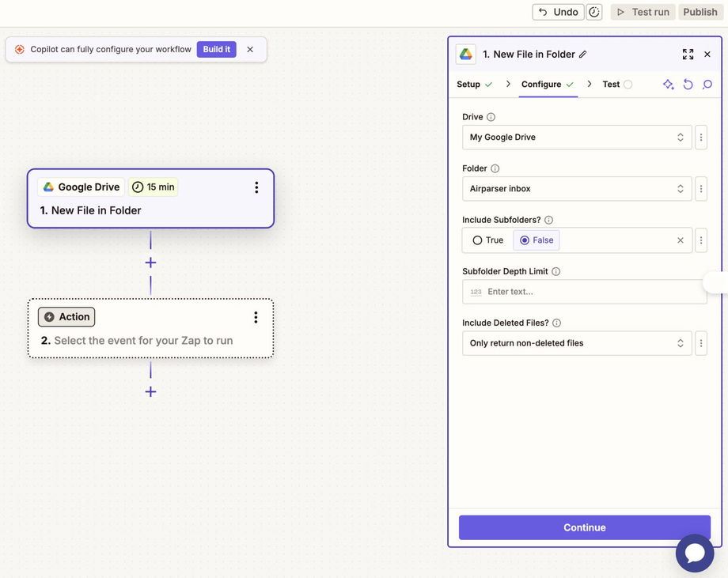728x578 pixels.
Task: Click the pencil icon to rename step
Action: point(582,55)
